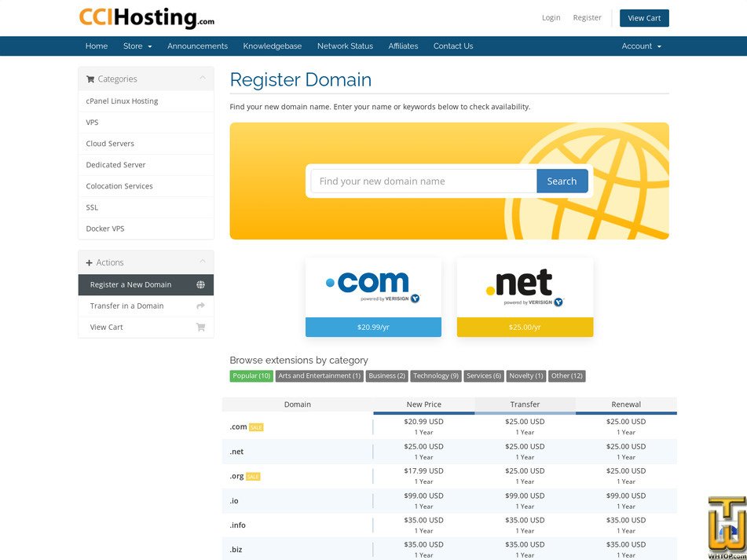Click the cart icon beside View Cart action
747x560 pixels.
[x=203, y=327]
